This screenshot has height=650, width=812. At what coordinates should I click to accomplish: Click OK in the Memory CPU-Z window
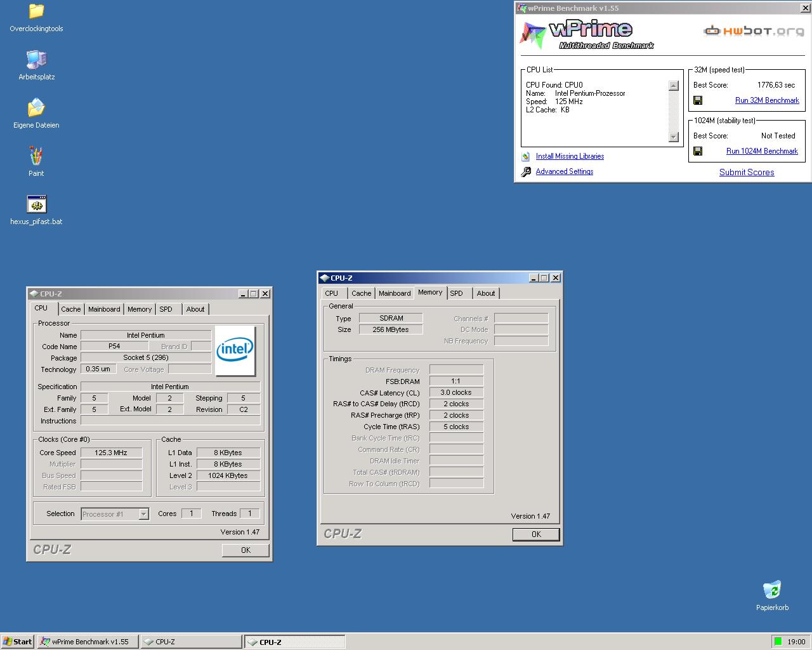click(x=536, y=534)
